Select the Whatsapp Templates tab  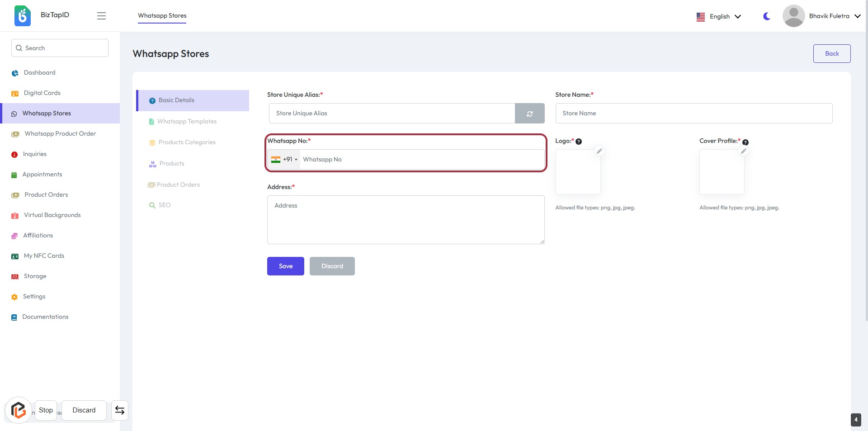click(x=186, y=122)
